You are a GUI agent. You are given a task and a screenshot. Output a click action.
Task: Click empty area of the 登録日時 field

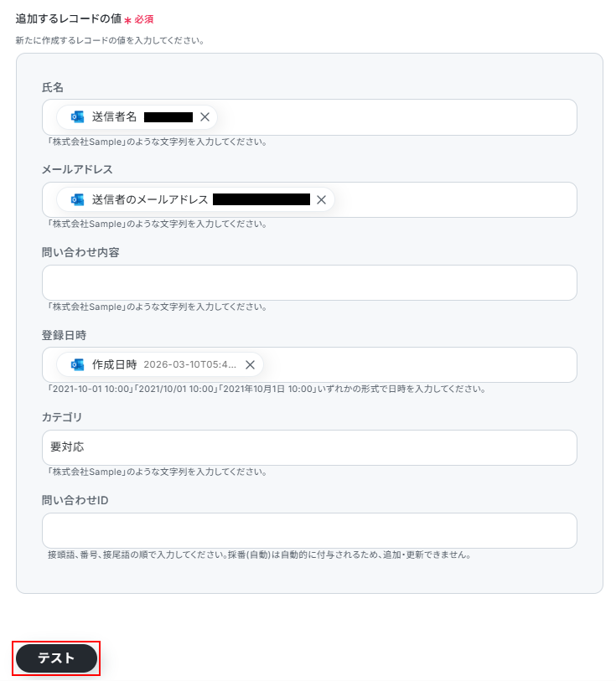click(419, 365)
